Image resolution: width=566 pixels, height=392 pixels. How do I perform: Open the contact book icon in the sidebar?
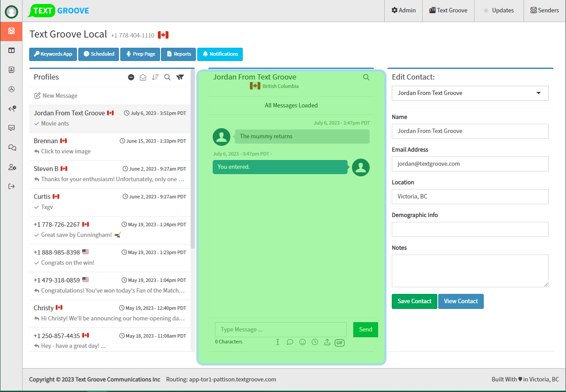pyautogui.click(x=11, y=70)
